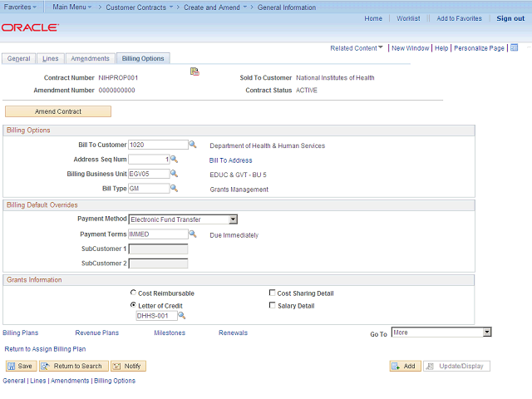Click Return to Search button
Screen dimensions: 532x399
[74, 366]
